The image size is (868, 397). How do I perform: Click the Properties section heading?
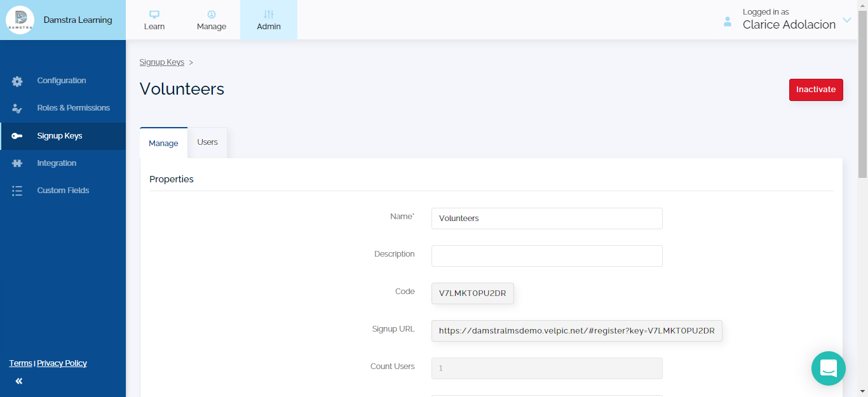tap(172, 179)
